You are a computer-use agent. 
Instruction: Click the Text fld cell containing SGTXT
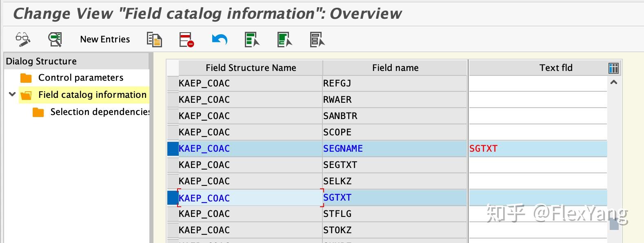coord(538,149)
